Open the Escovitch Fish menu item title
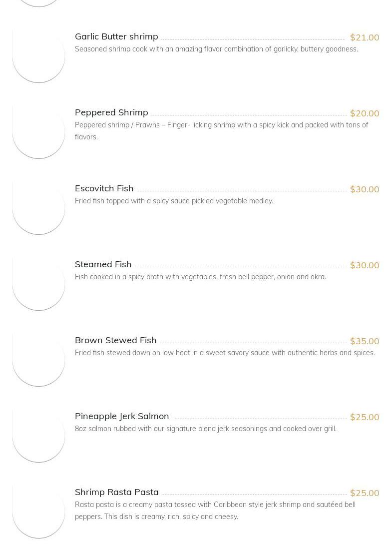 (x=104, y=188)
